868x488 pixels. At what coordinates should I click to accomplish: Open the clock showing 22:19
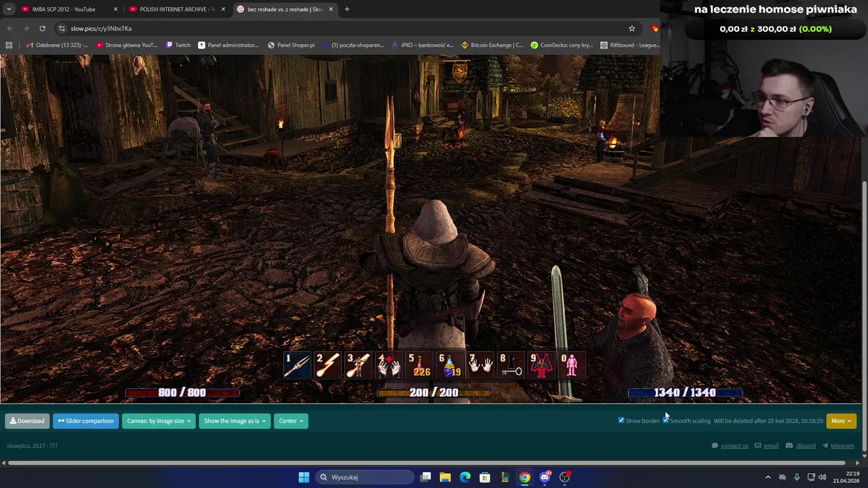click(846, 477)
